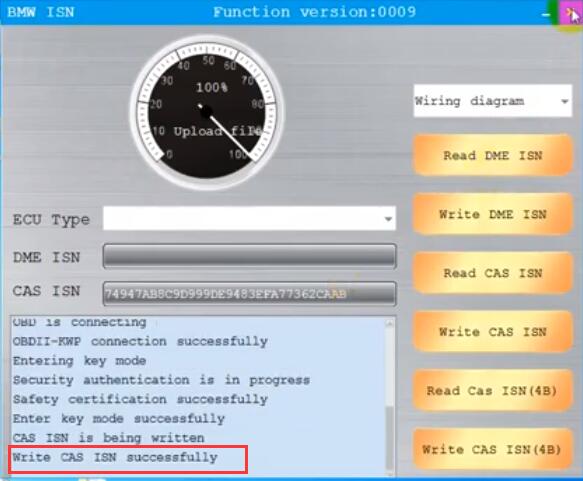583x481 pixels.
Task: Click the 'CAS ISN' label
Action: (x=46, y=290)
